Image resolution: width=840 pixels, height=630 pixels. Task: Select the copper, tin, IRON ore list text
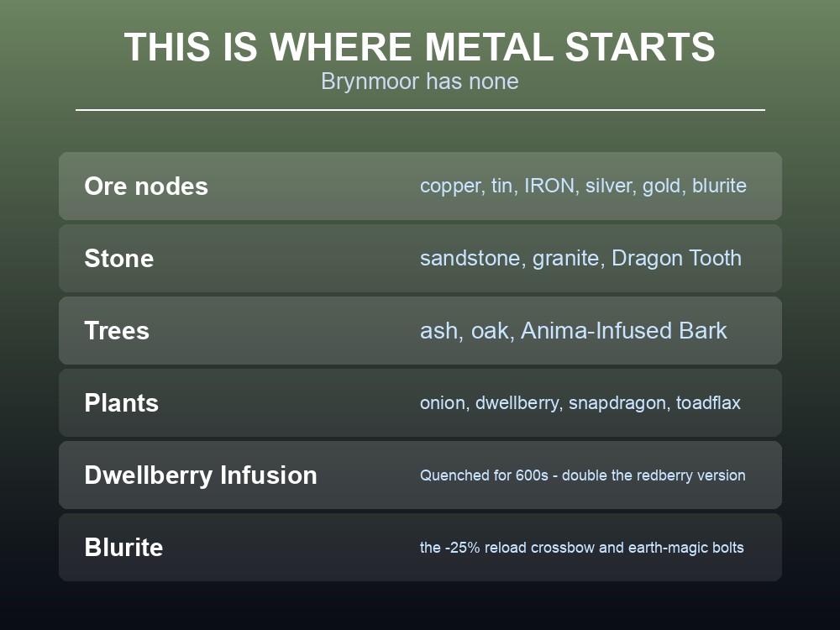pyautogui.click(x=583, y=186)
